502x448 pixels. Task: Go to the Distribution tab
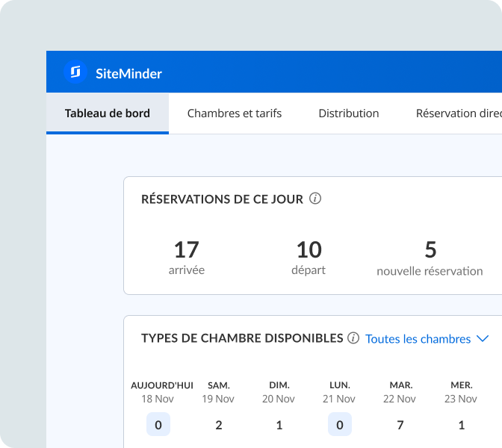[349, 113]
